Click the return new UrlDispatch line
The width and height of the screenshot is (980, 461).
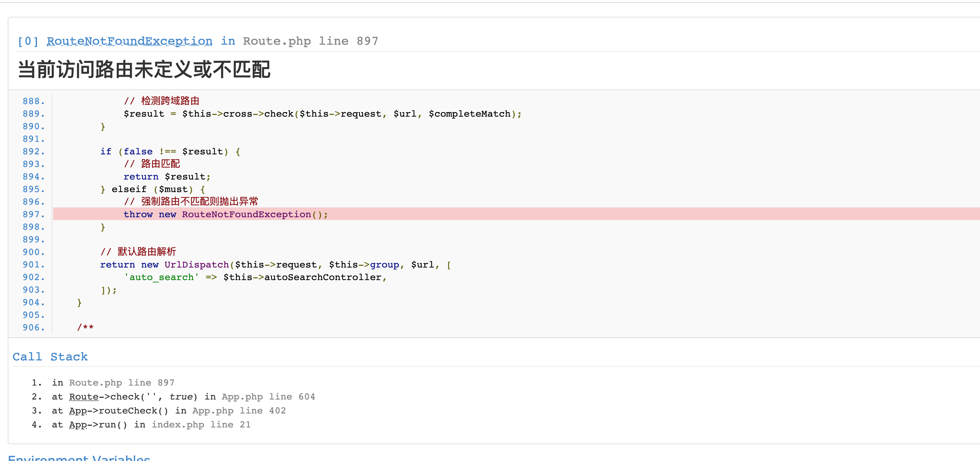(x=276, y=264)
